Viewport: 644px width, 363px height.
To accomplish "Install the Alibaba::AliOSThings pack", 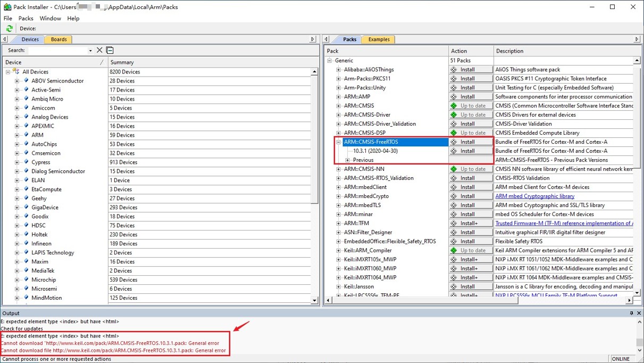I will [x=471, y=70].
